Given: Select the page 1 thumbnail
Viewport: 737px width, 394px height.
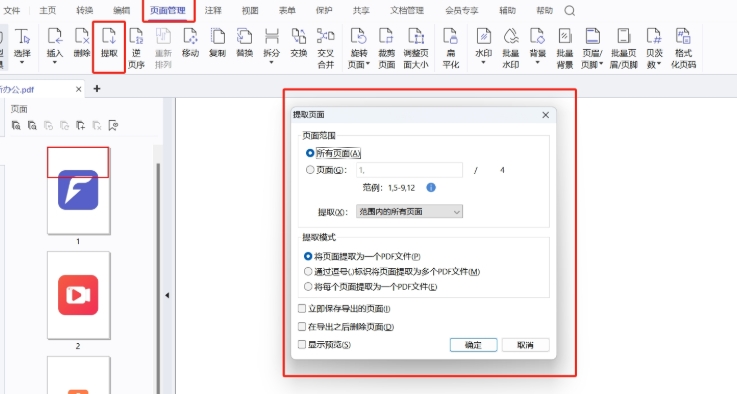Looking at the screenshot, I should click(78, 190).
